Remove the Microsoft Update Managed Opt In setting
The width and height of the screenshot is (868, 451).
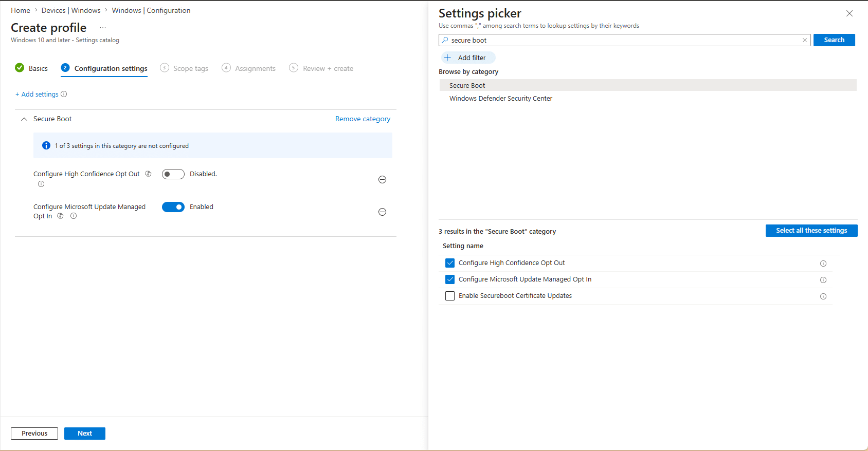(x=382, y=212)
